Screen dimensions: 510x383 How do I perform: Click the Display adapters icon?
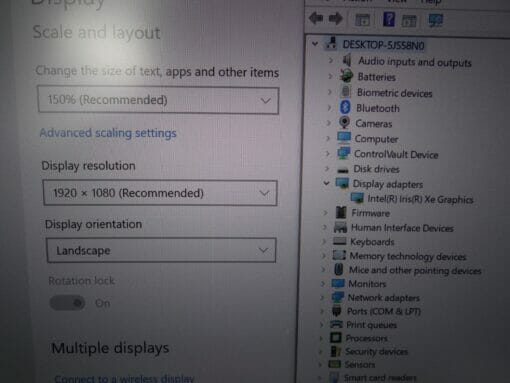(342, 183)
